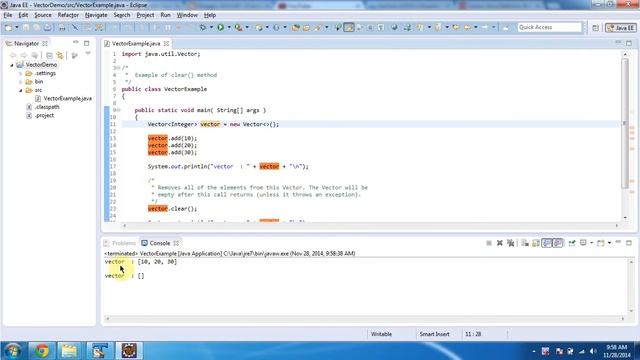Maximize the Navigator panel
Image resolution: width=640 pixels, height=360 pixels.
pyautogui.click(x=87, y=43)
